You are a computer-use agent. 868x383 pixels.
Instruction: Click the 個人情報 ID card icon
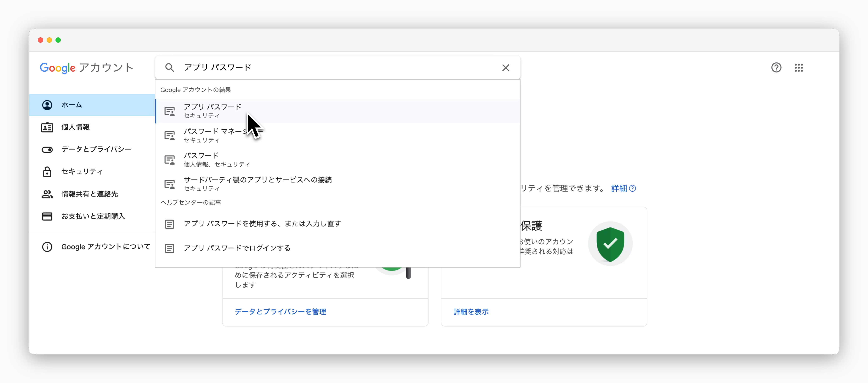coord(47,127)
